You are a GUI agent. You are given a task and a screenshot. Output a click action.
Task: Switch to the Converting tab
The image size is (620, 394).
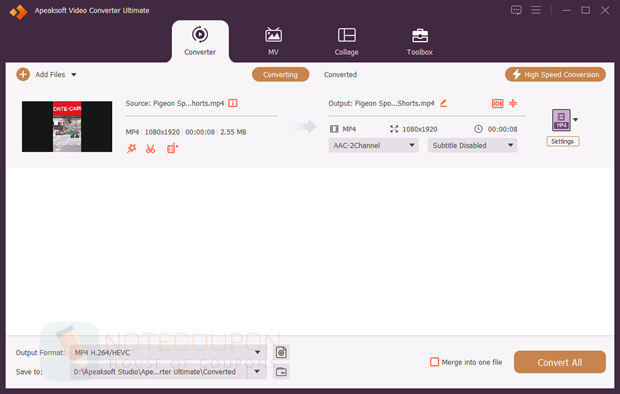[x=280, y=74]
